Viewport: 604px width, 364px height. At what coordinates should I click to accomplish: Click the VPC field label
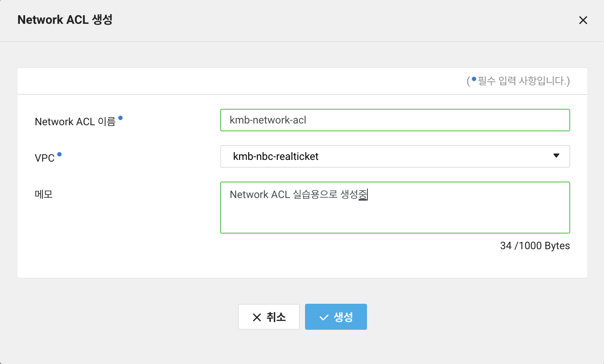(45, 158)
